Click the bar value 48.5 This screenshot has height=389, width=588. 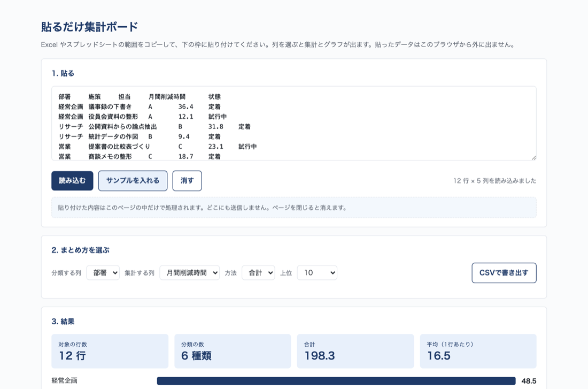coord(529,381)
